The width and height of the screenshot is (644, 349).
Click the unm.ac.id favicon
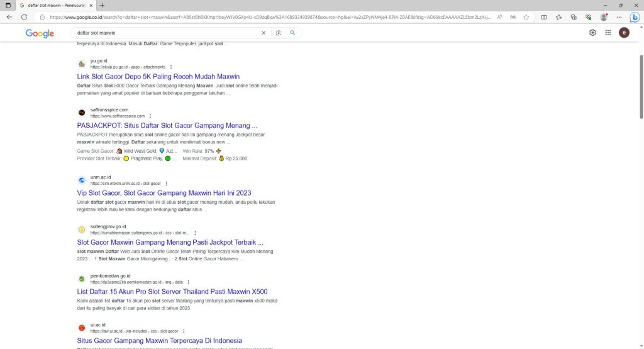tap(82, 180)
